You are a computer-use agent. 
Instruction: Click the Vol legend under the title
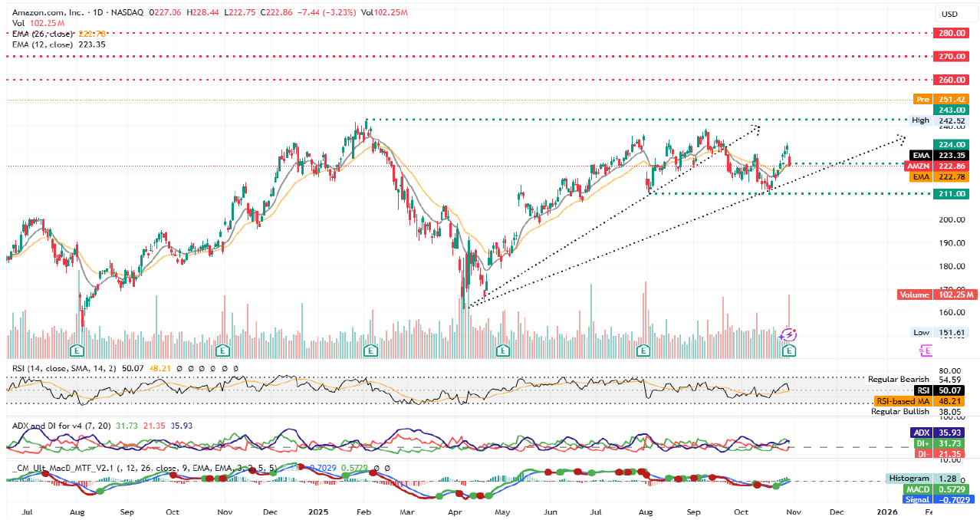click(18, 24)
